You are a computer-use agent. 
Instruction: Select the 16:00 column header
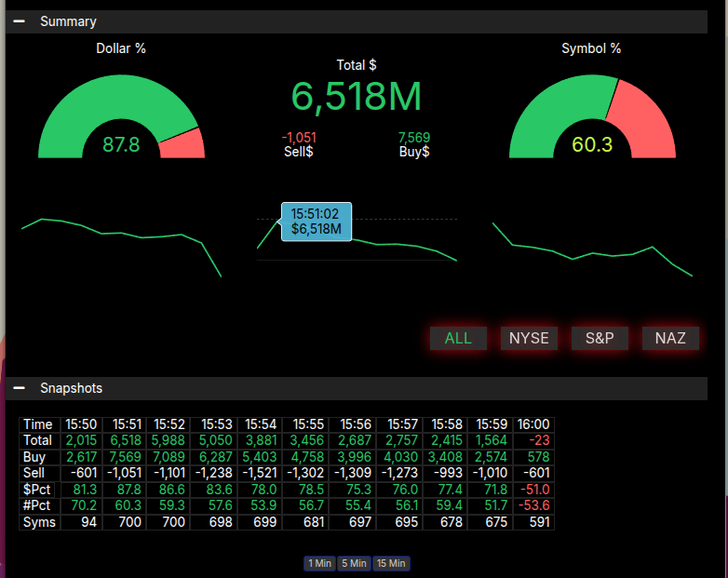click(533, 424)
